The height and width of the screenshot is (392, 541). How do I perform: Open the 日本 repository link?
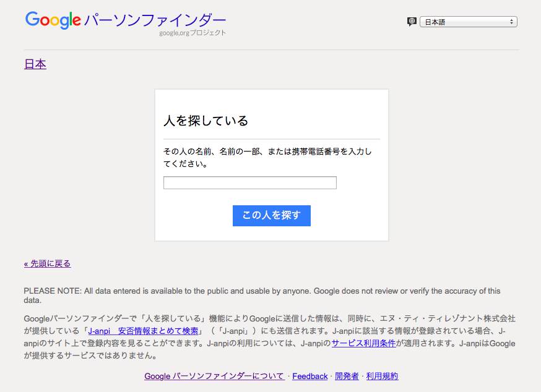click(x=35, y=64)
